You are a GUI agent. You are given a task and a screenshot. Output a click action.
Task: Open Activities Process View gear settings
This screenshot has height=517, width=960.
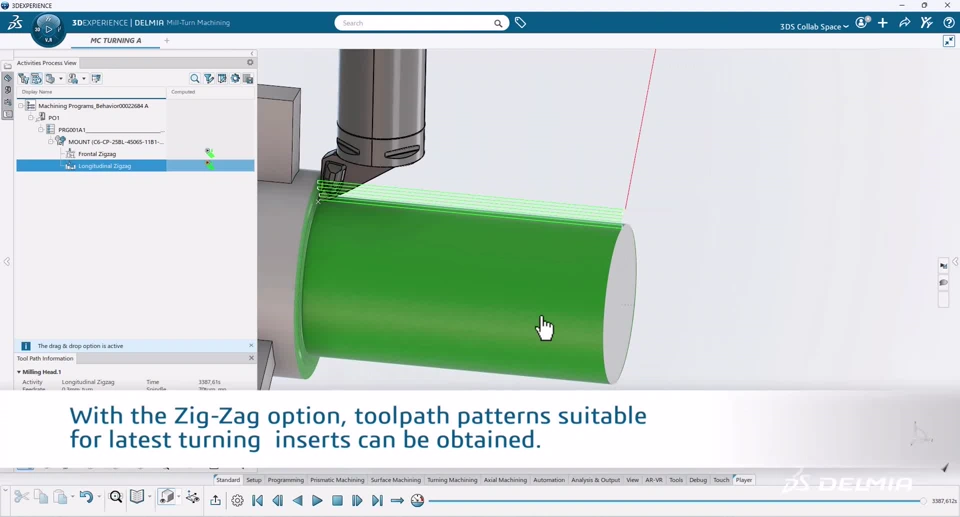click(250, 62)
